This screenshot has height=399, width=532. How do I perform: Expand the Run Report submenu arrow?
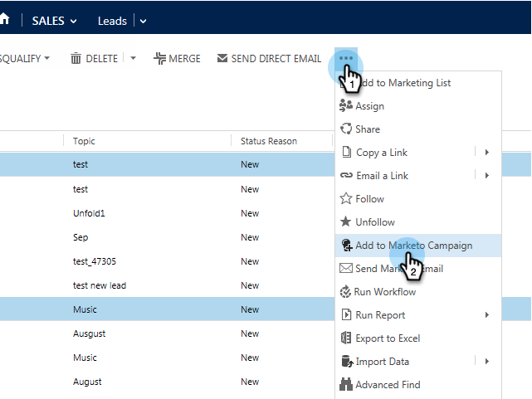[x=487, y=315]
